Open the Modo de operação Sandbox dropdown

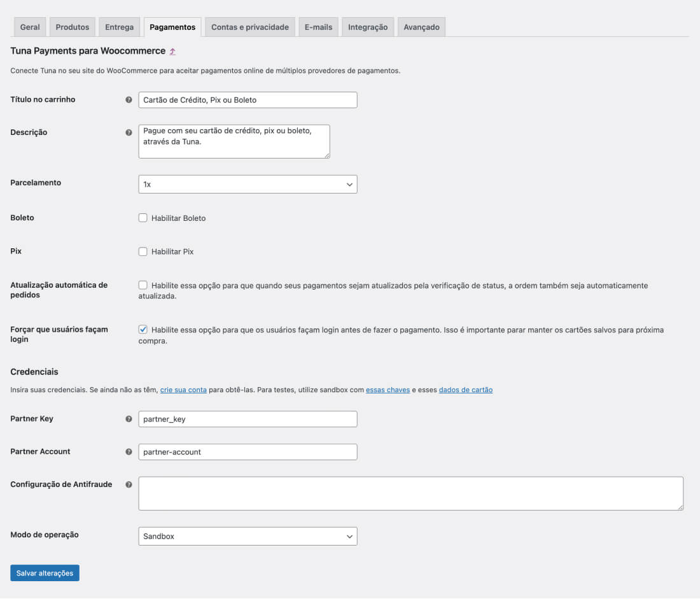[x=248, y=537]
